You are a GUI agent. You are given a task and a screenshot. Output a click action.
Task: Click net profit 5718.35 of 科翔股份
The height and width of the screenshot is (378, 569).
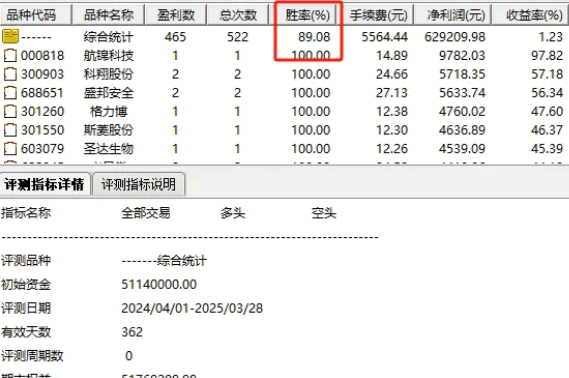pos(462,74)
